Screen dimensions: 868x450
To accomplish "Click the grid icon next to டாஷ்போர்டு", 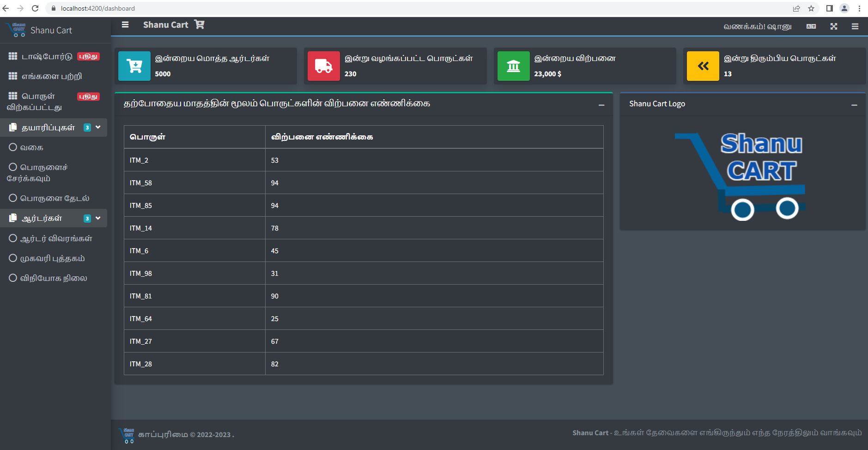I will pyautogui.click(x=13, y=56).
